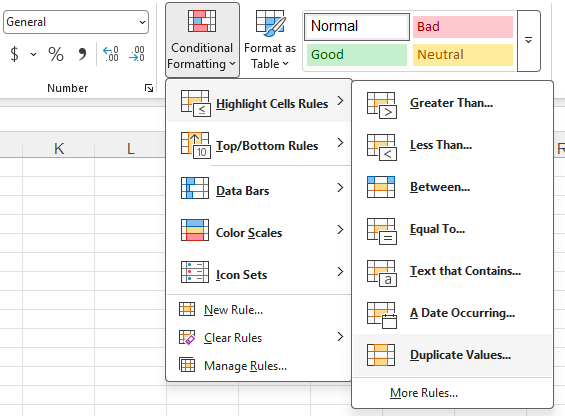Open the Top/Bottom Rules submenu

point(259,145)
